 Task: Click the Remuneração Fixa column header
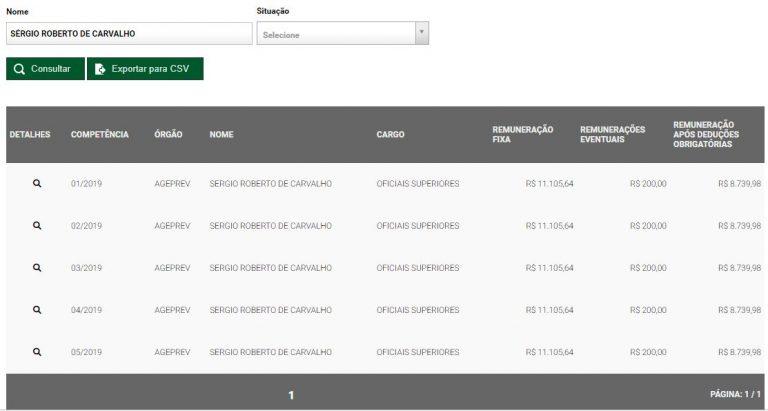point(522,135)
